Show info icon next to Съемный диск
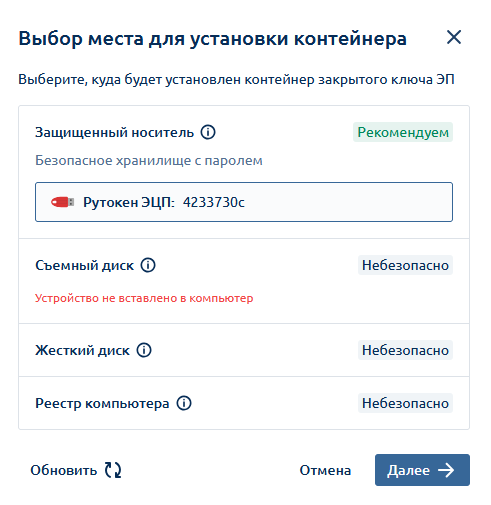 (148, 265)
